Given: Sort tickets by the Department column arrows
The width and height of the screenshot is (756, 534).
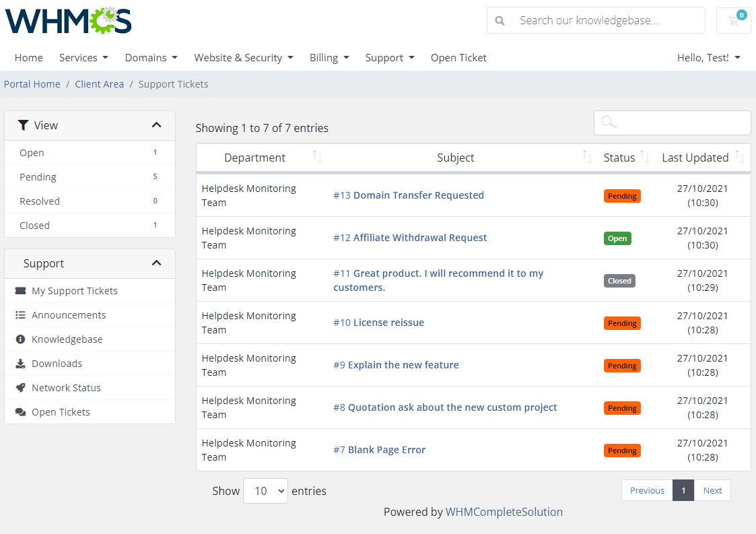Looking at the screenshot, I should [x=317, y=156].
